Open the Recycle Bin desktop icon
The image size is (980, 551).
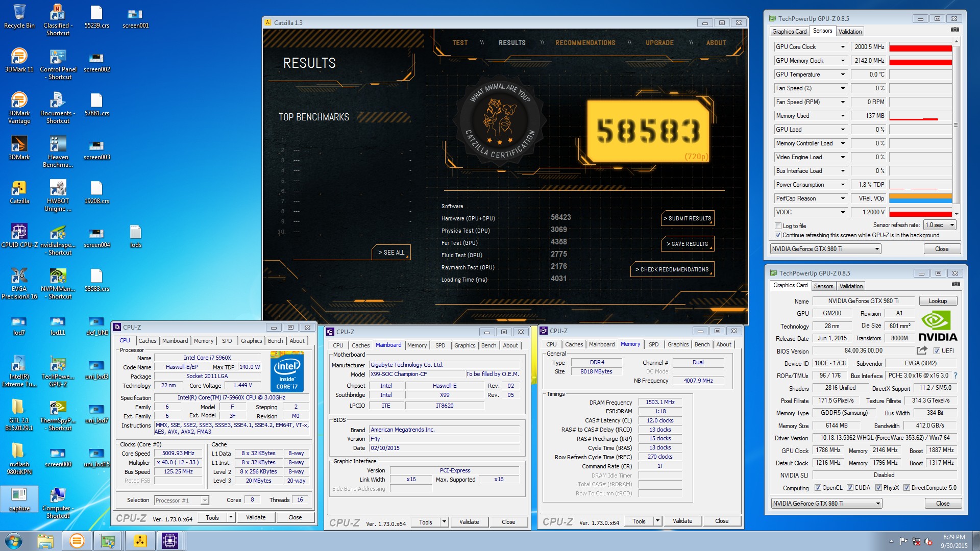19,16
